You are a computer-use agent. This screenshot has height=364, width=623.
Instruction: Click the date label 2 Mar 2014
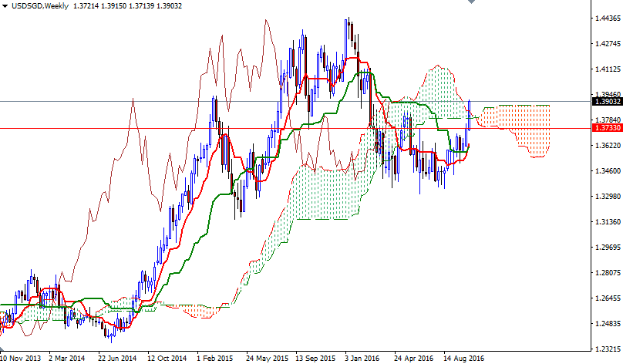coord(67,359)
